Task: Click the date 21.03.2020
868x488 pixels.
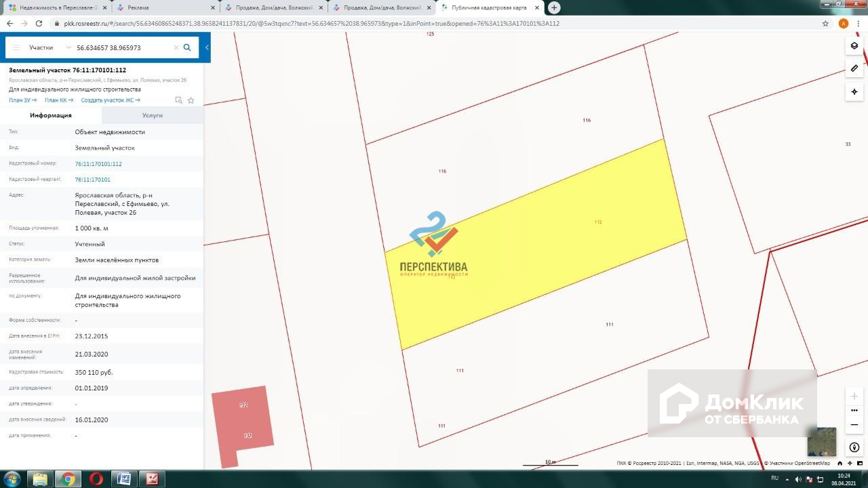Action: pyautogui.click(x=92, y=354)
